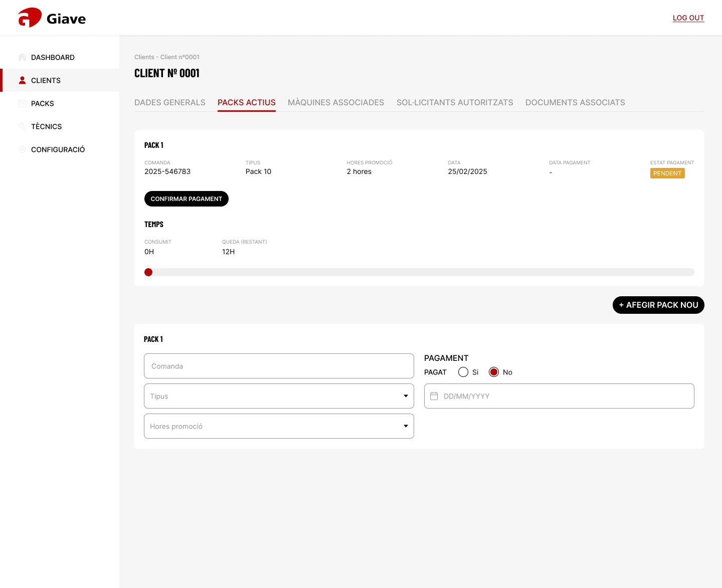Select the Clients person icon
The image size is (722, 588).
[22, 80]
